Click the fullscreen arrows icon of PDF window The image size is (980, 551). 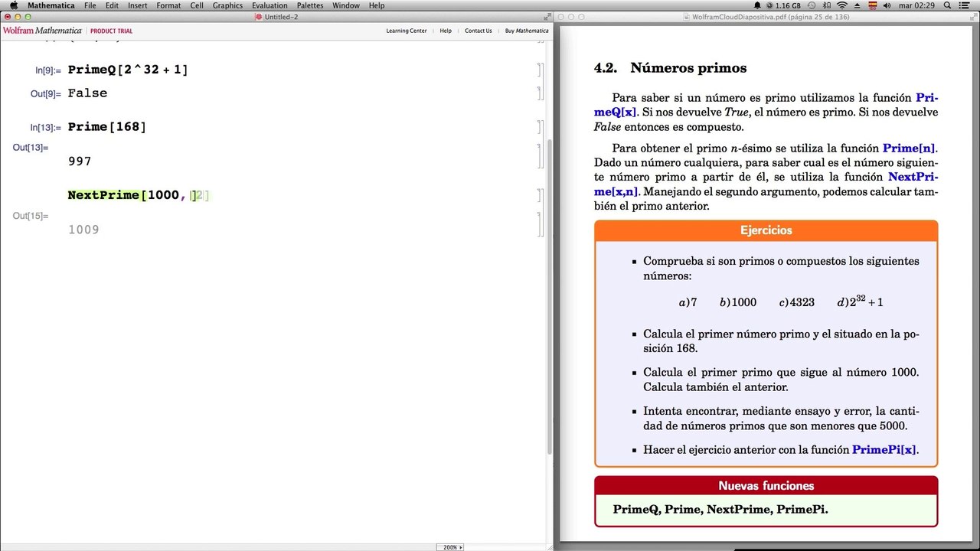pos(973,16)
